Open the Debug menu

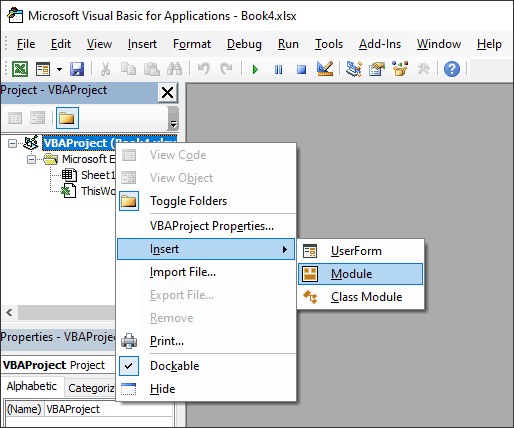click(x=244, y=44)
